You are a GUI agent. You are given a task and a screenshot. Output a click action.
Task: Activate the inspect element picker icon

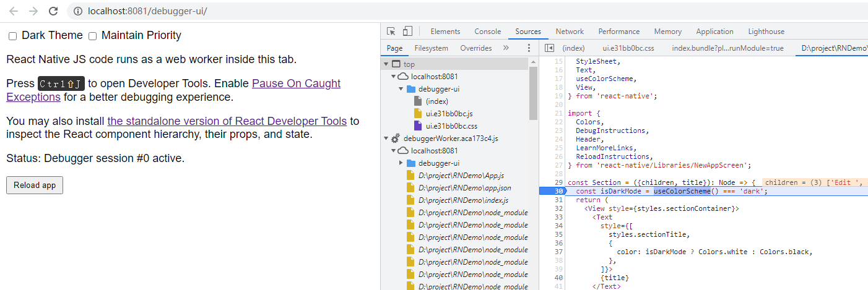click(x=391, y=32)
